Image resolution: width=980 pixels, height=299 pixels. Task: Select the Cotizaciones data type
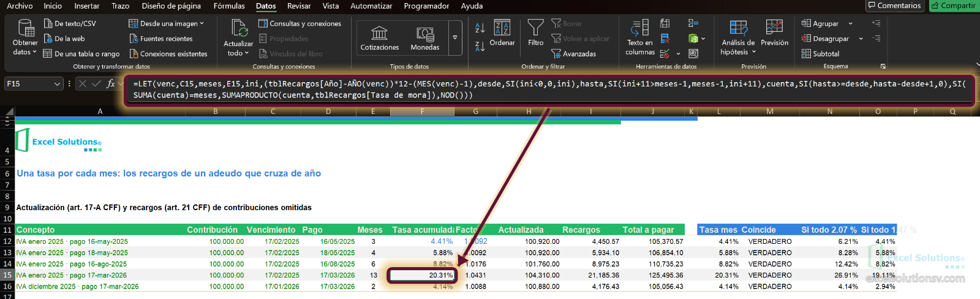pyautogui.click(x=380, y=38)
